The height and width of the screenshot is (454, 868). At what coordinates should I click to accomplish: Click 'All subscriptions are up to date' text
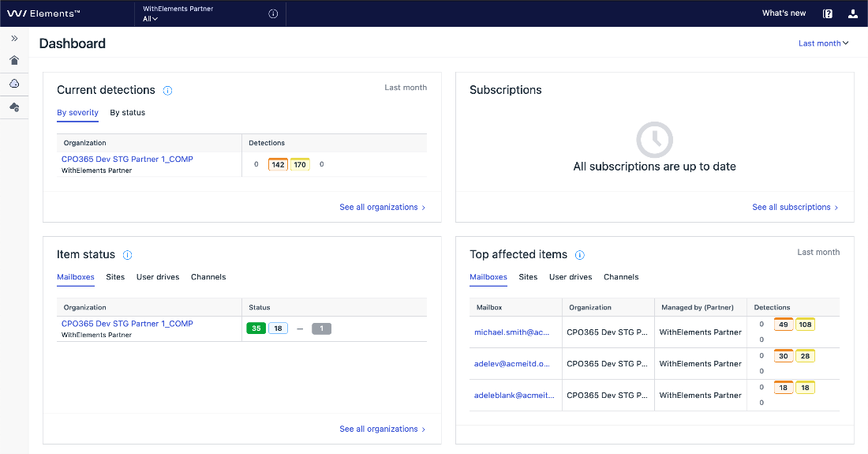click(654, 167)
